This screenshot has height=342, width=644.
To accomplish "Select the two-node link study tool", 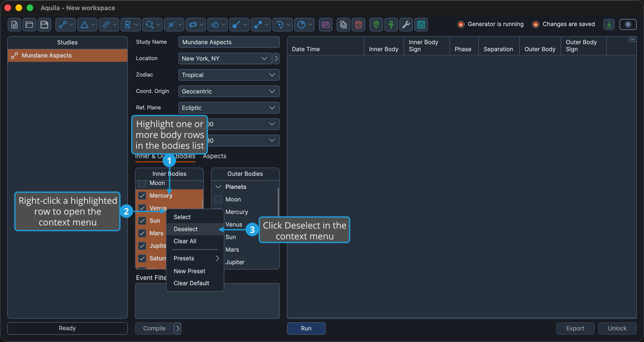I will 66,25.
